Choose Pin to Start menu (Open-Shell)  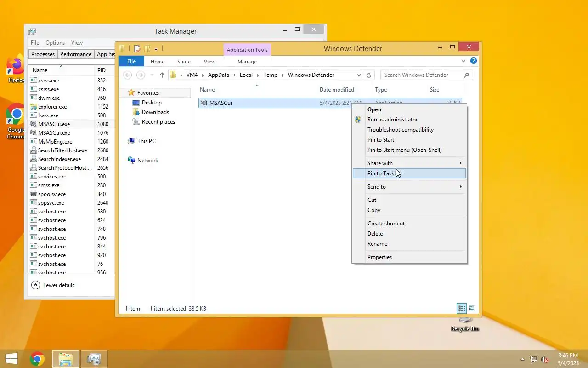[x=409, y=149]
